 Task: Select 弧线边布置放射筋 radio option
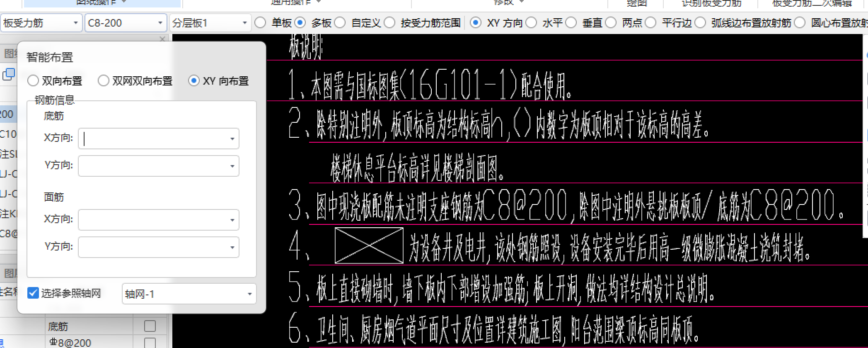point(700,23)
